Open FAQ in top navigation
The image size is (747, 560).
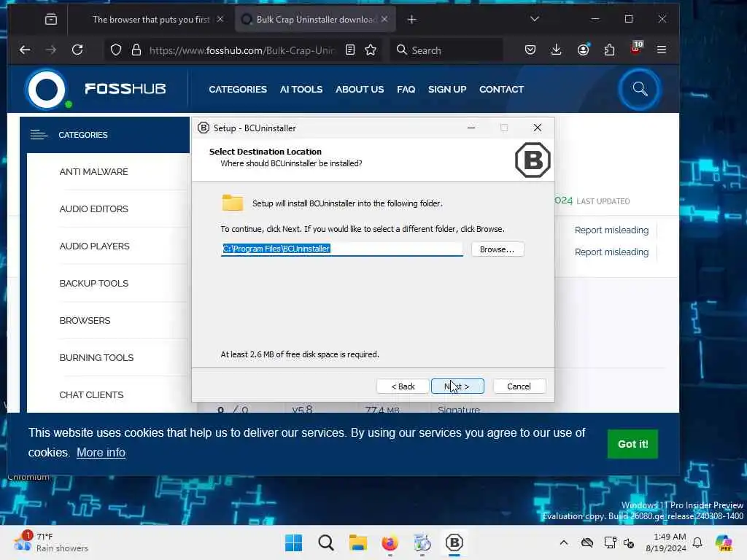pyautogui.click(x=406, y=90)
